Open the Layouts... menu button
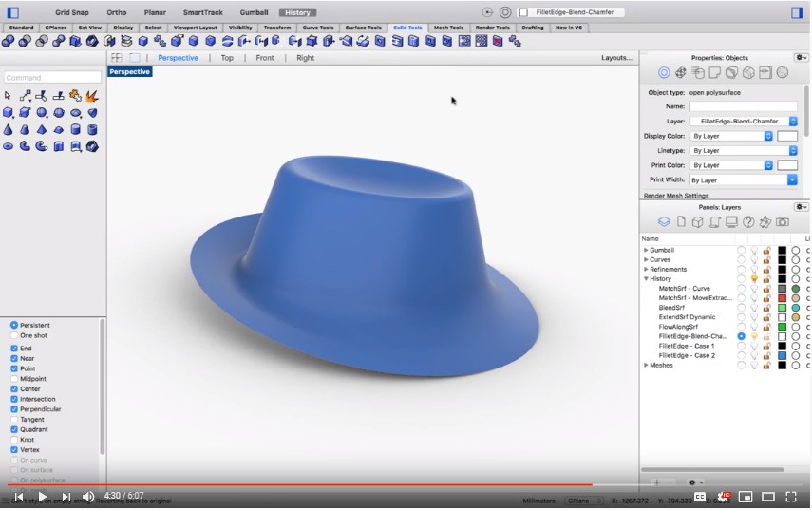Image resolution: width=812 pixels, height=510 pixels. (616, 58)
